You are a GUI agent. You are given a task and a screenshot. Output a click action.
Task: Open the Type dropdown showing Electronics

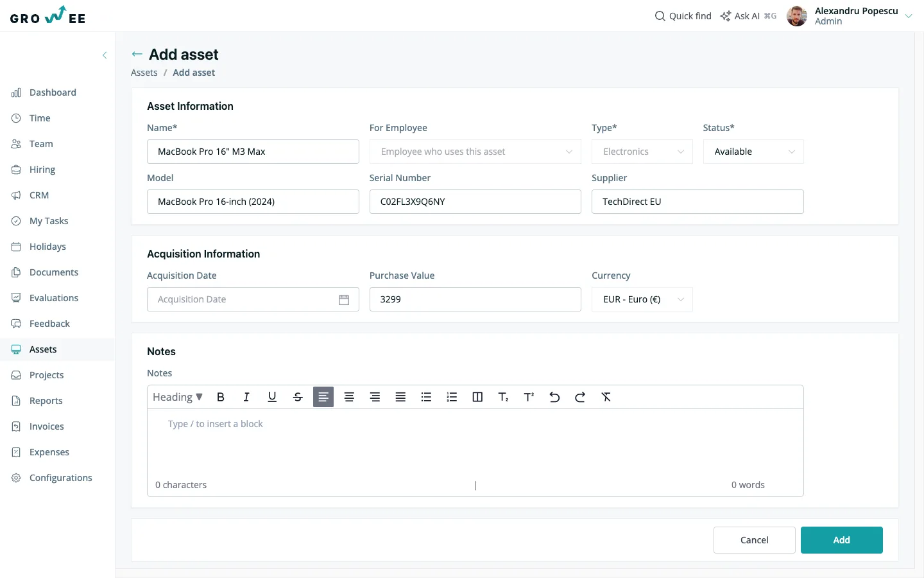[642, 152]
